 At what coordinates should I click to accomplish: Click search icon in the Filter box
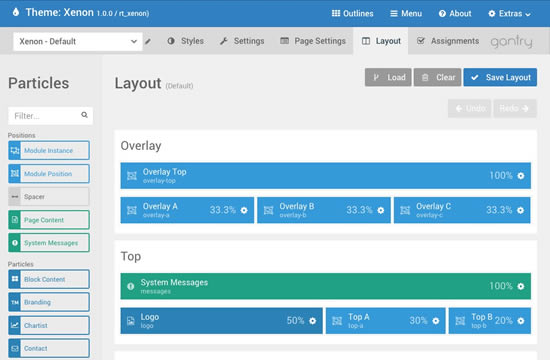pos(84,115)
